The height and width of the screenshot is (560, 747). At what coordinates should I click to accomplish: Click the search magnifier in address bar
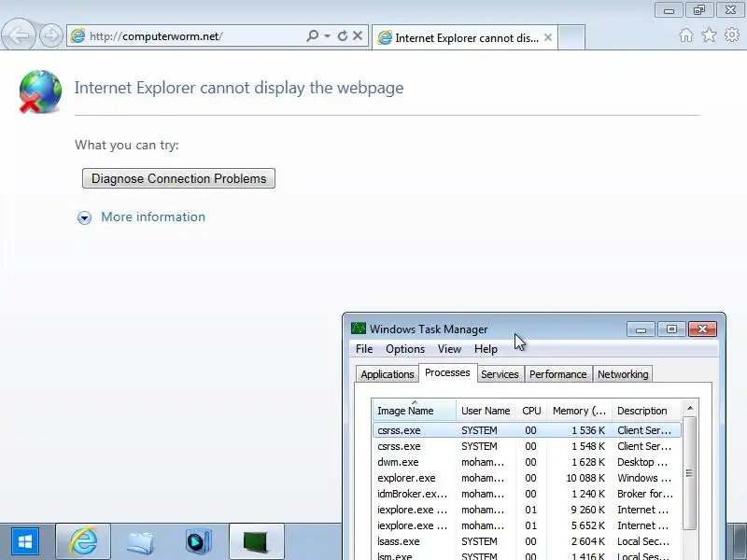click(x=312, y=35)
